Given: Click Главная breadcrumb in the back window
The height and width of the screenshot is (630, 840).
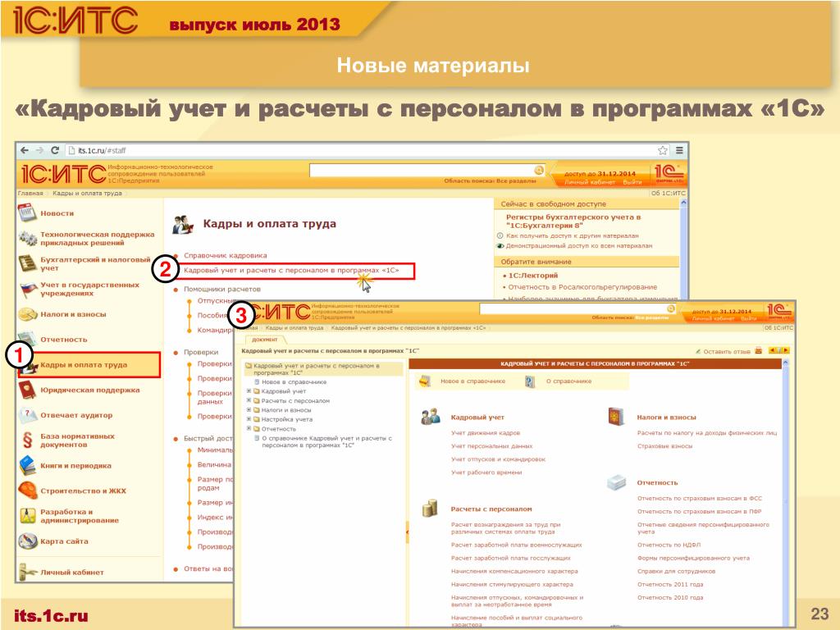Looking at the screenshot, I should click(30, 194).
